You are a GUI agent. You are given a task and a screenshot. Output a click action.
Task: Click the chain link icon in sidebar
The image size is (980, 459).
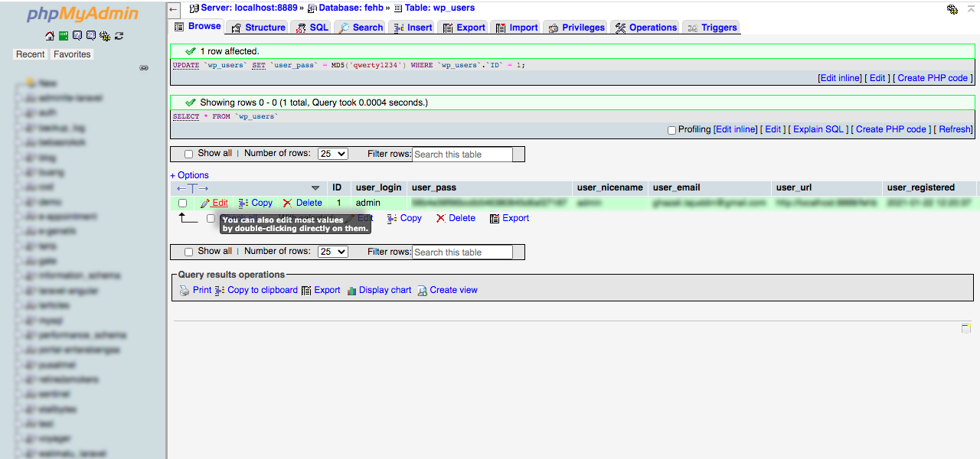(x=144, y=68)
